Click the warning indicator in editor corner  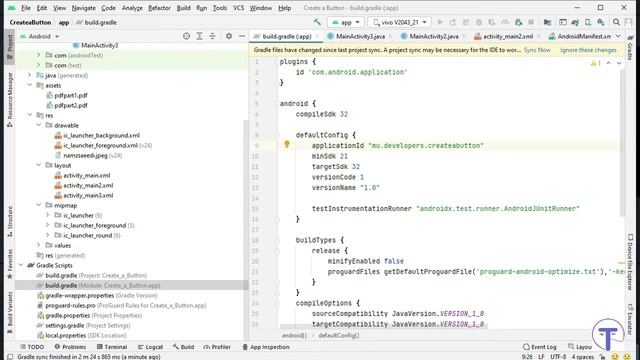pyautogui.click(x=595, y=63)
